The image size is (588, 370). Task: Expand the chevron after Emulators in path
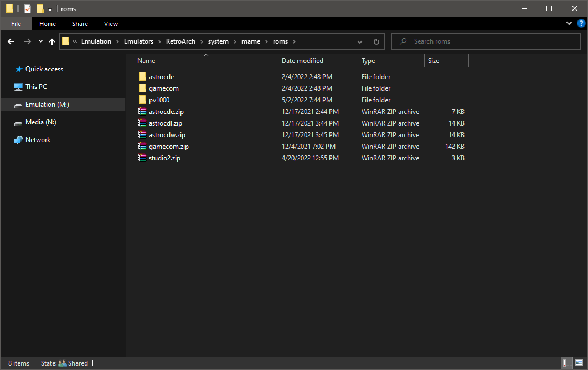coord(160,41)
